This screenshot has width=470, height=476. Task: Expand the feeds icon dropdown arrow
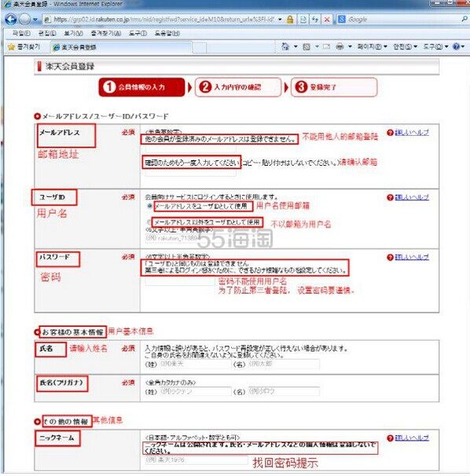point(317,46)
